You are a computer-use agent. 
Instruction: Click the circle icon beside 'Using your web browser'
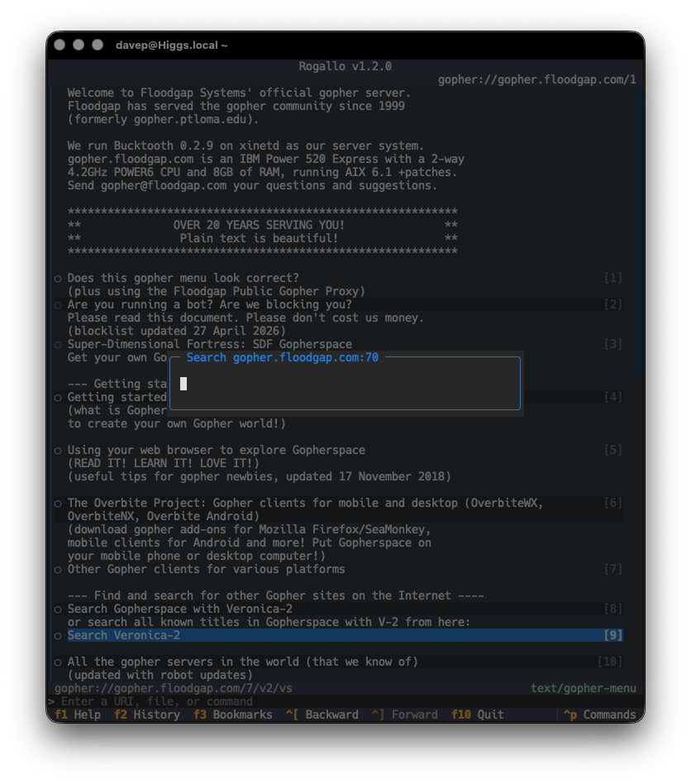pos(58,451)
